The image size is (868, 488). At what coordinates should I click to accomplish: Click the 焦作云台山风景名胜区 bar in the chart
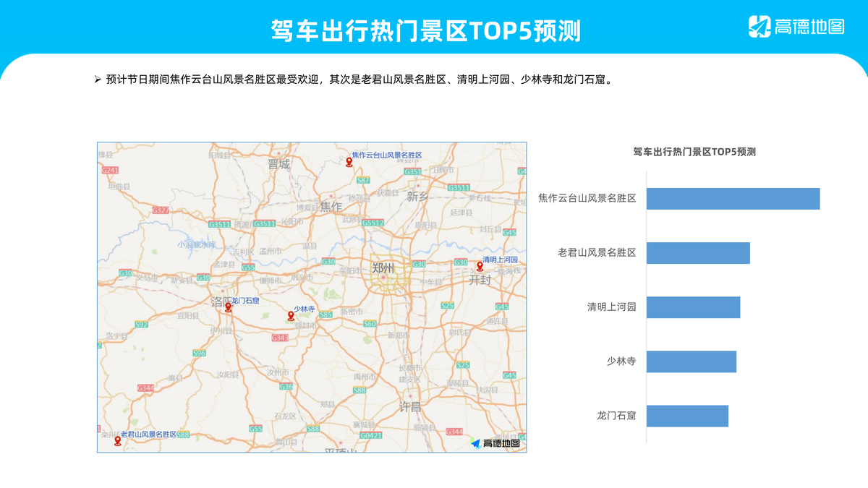tap(733, 199)
